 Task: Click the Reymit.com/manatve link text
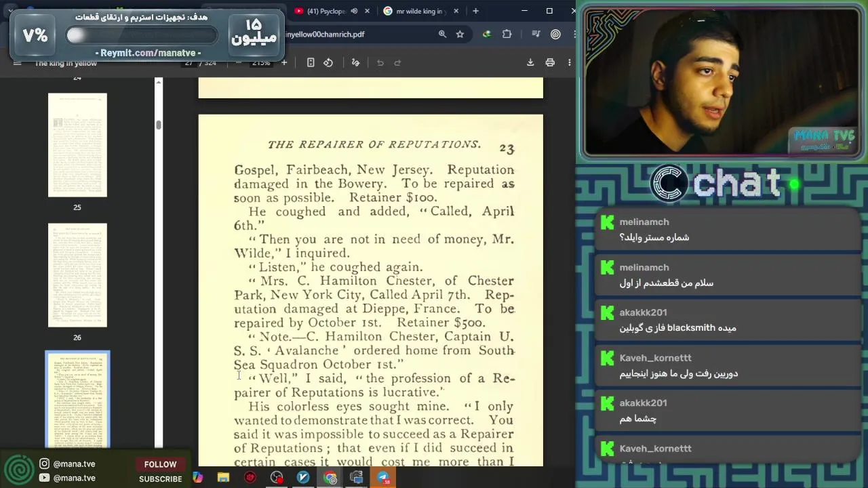(x=148, y=52)
